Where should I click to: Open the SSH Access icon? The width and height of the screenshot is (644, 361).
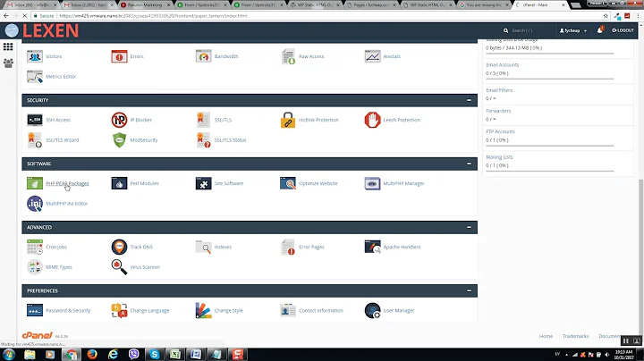(35, 120)
